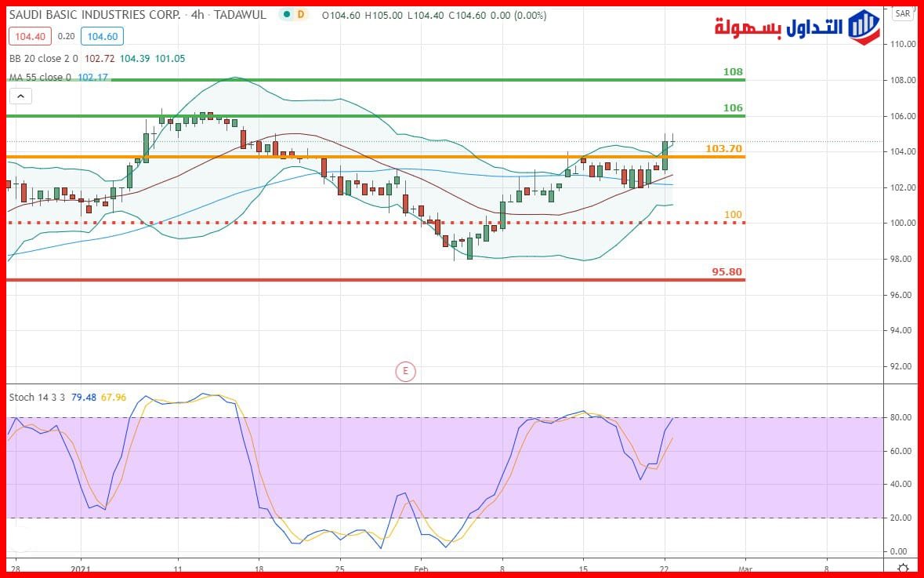Screen dimensions: 924x578
Task: Click the orange D delayed-data icon
Action: [x=301, y=15]
